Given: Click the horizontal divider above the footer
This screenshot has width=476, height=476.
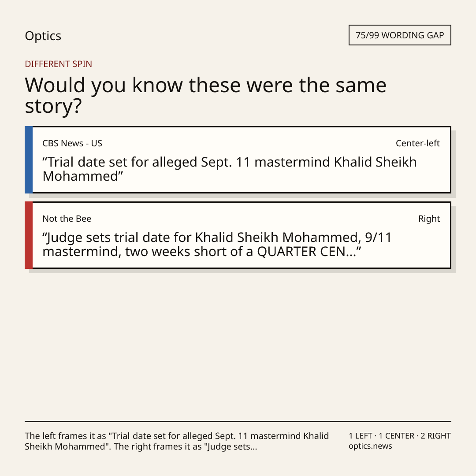Looking at the screenshot, I should [238, 421].
